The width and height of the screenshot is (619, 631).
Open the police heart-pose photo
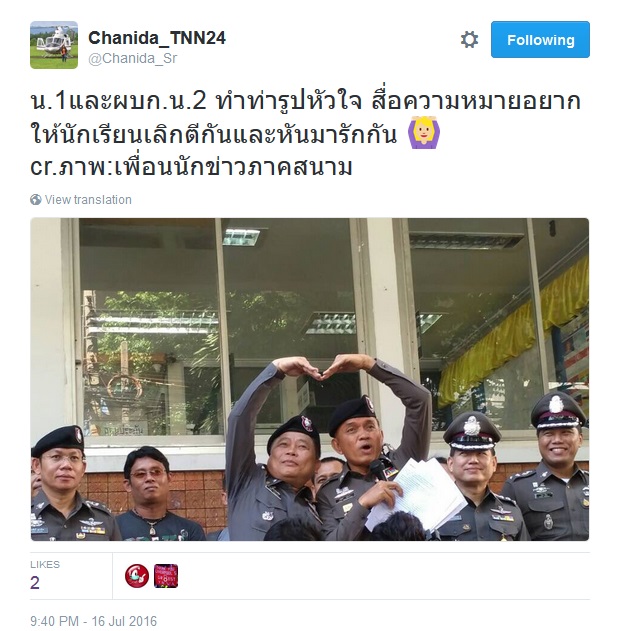(x=310, y=379)
